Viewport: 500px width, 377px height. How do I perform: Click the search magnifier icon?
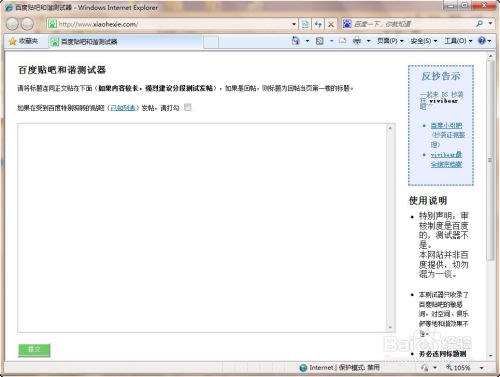(x=479, y=23)
